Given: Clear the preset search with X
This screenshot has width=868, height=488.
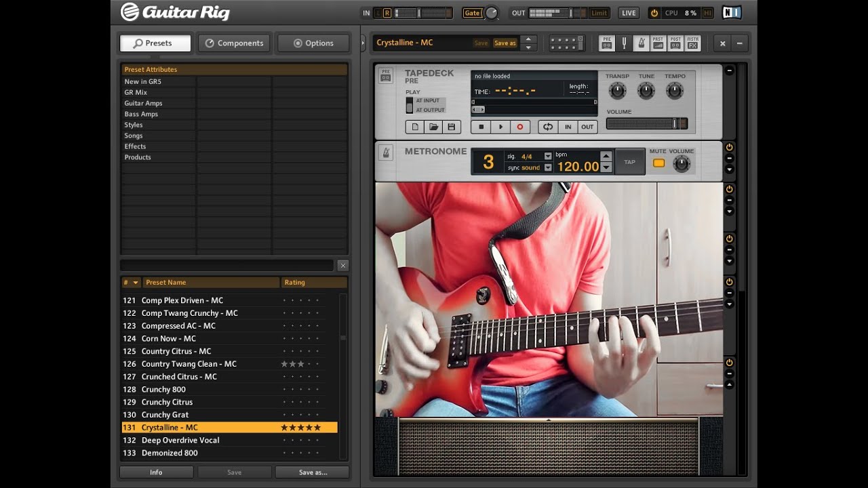Looking at the screenshot, I should (343, 266).
